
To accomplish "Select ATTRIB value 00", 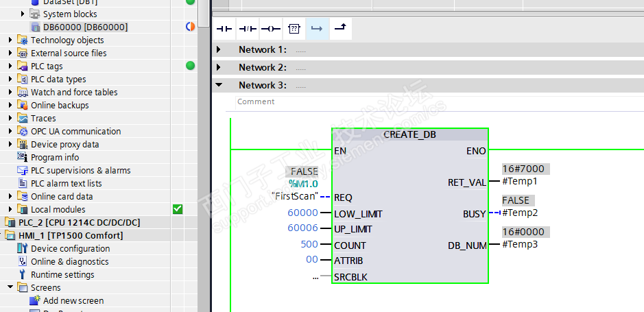I will (x=312, y=259).
